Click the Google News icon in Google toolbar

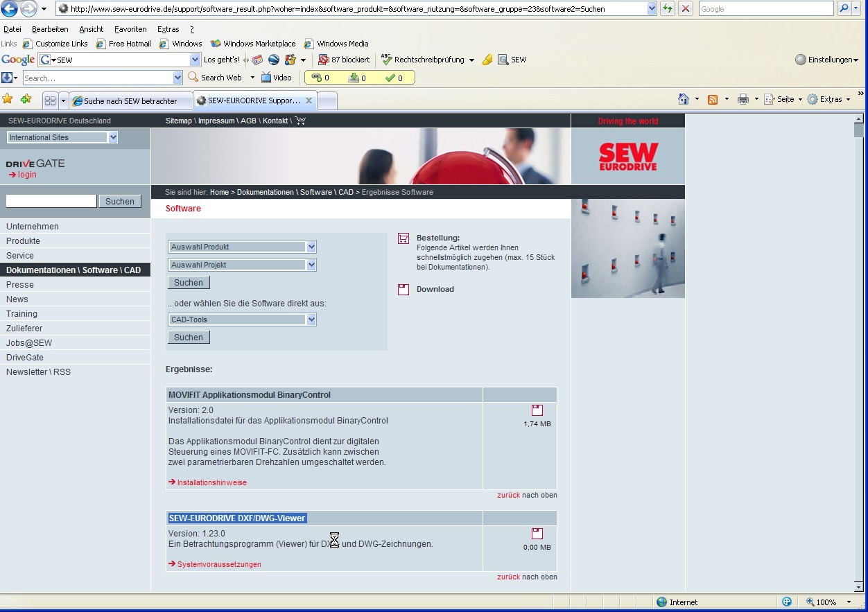pyautogui.click(x=257, y=60)
